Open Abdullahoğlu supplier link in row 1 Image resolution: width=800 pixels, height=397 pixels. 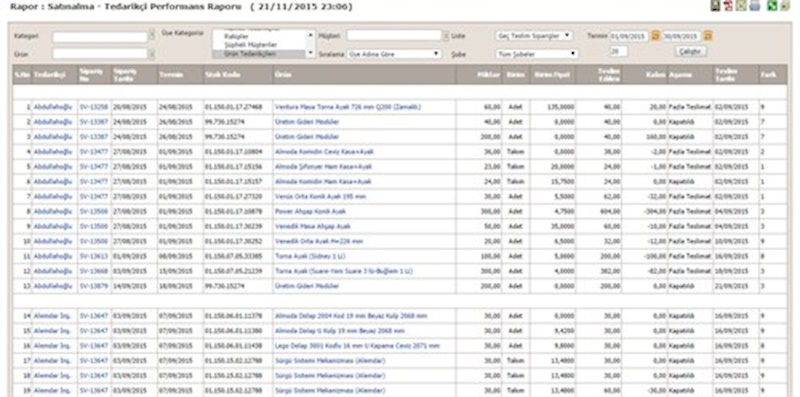(x=53, y=107)
